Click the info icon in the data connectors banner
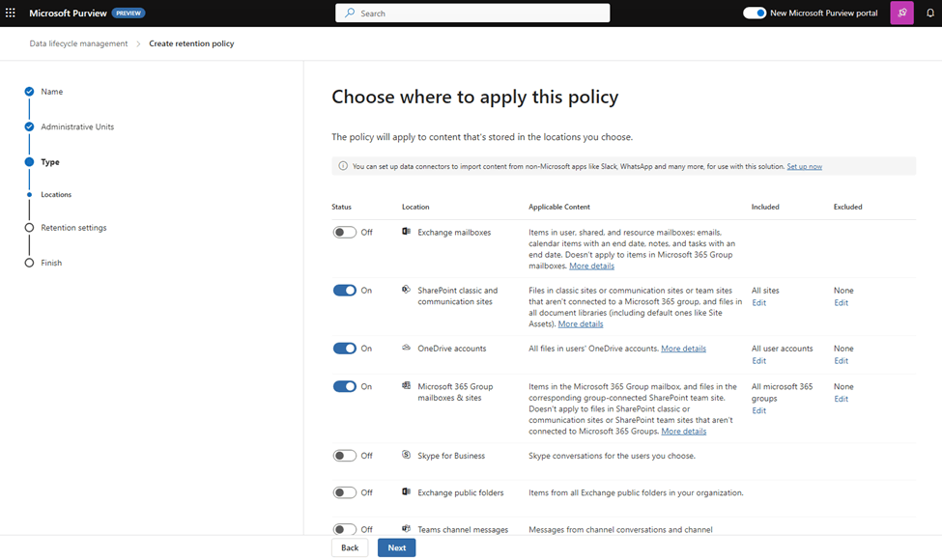The image size is (942, 560). point(343,166)
